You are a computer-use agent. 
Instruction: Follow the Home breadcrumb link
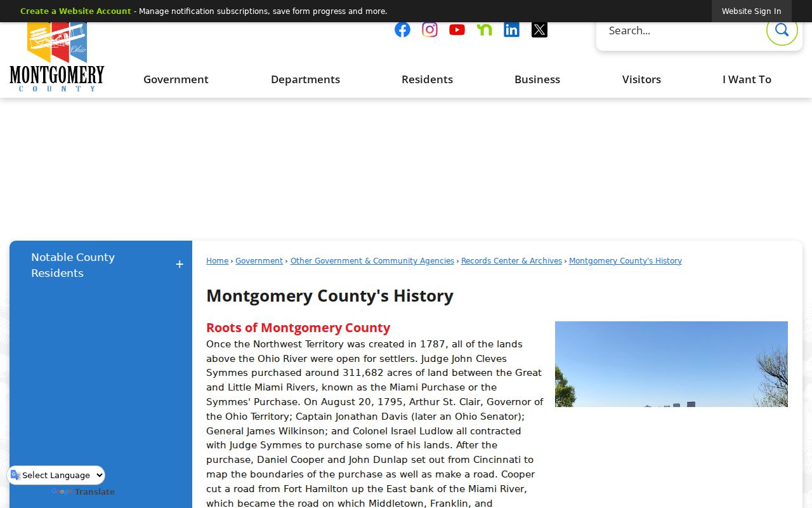[x=217, y=261]
